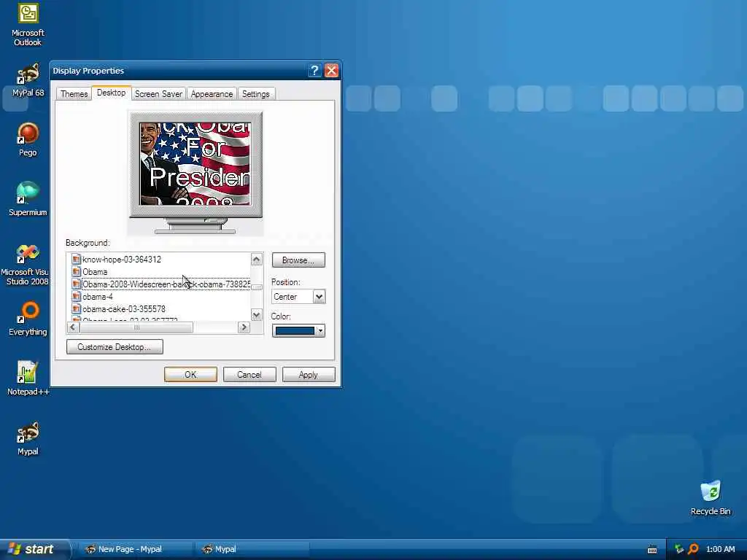Click the Apply button

click(x=309, y=374)
